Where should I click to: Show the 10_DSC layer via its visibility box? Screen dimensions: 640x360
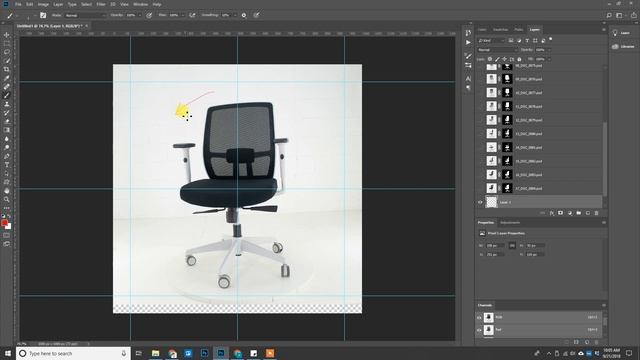coord(480,93)
